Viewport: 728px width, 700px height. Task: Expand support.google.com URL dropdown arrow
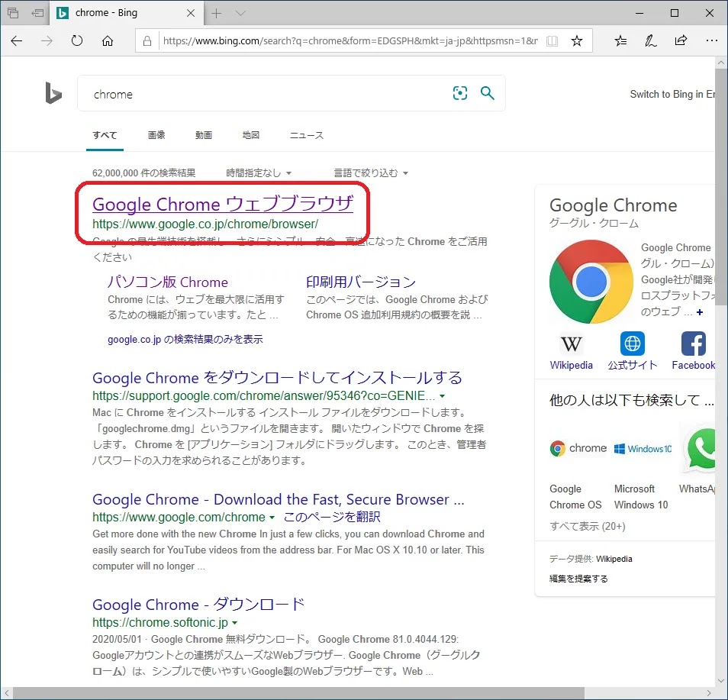pyautogui.click(x=443, y=396)
